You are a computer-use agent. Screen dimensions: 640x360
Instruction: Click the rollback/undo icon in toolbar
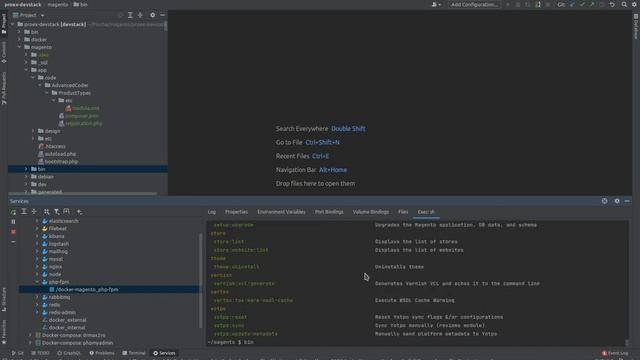pos(612,4)
